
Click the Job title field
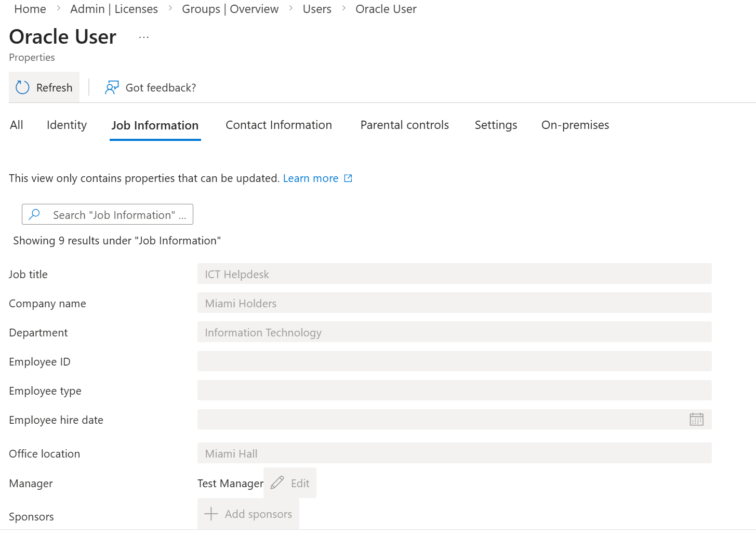[x=455, y=274]
